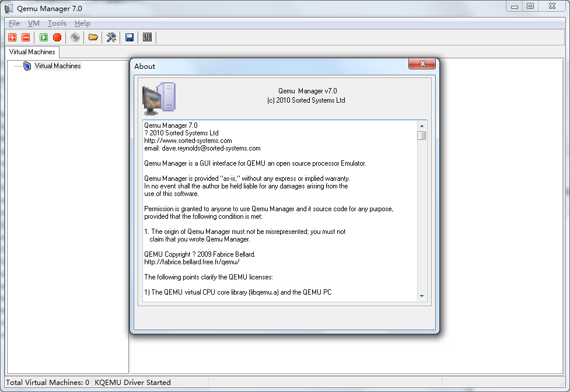Minimize the Qemu Manager window
Screen dimensions: 570x392
(514, 6)
